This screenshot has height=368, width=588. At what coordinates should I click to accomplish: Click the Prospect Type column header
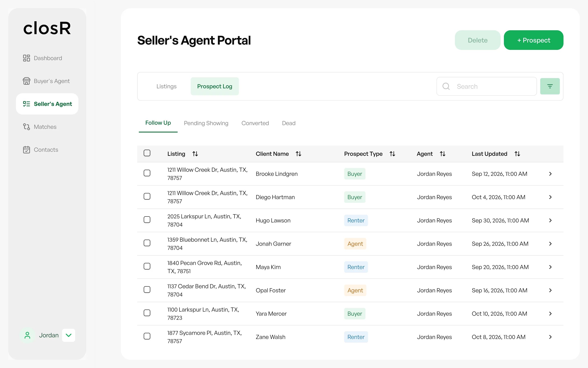click(x=363, y=154)
